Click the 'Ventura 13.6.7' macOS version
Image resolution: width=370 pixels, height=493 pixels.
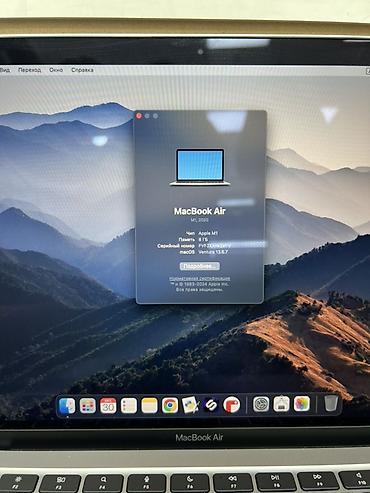[213, 252]
